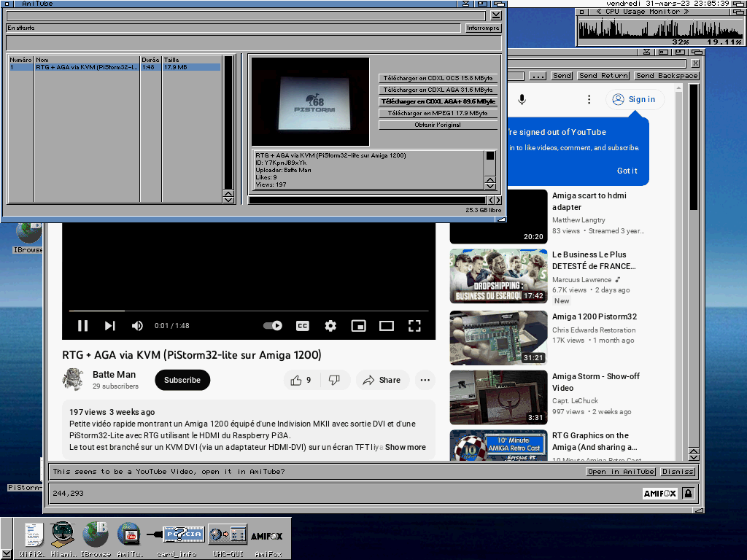Download as CDXL OCS 15.8 MByte

pos(438,78)
